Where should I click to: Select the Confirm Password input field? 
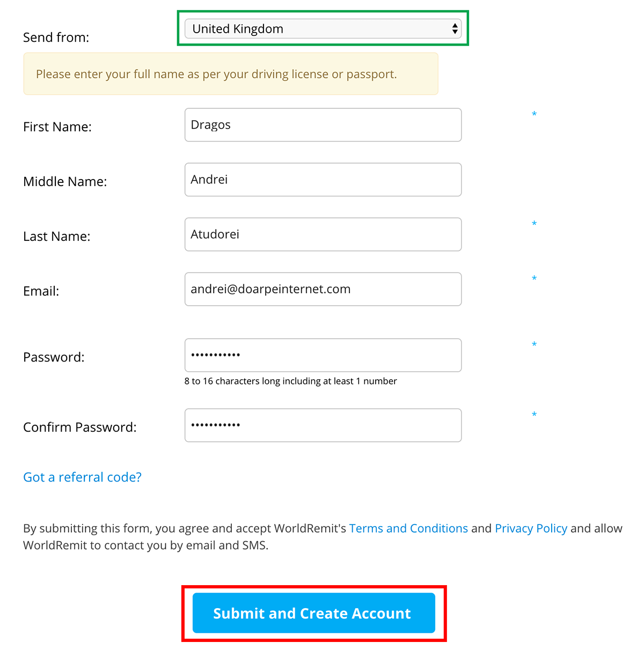(323, 425)
